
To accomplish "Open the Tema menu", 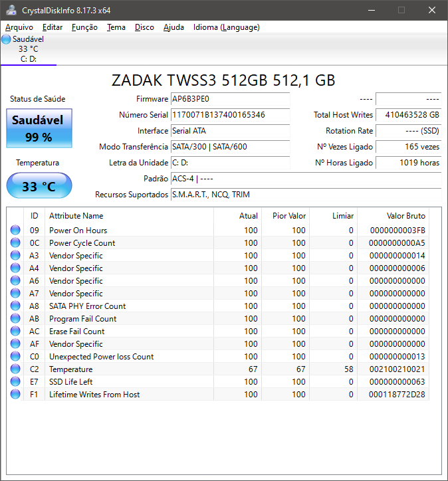I will pyautogui.click(x=116, y=27).
